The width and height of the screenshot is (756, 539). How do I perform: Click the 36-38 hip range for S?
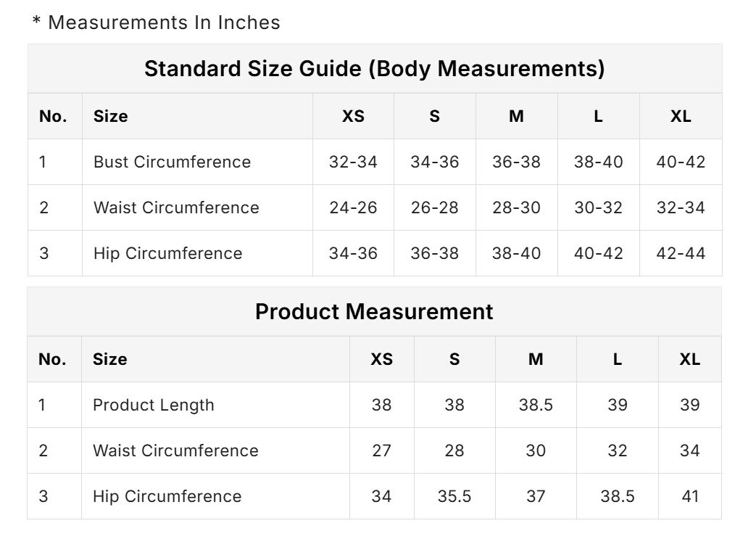point(434,253)
